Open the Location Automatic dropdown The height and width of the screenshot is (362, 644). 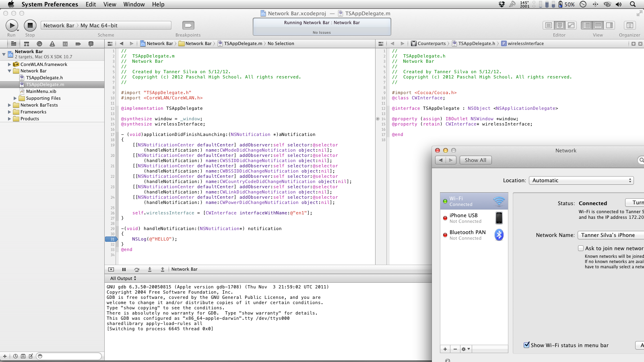click(x=581, y=181)
